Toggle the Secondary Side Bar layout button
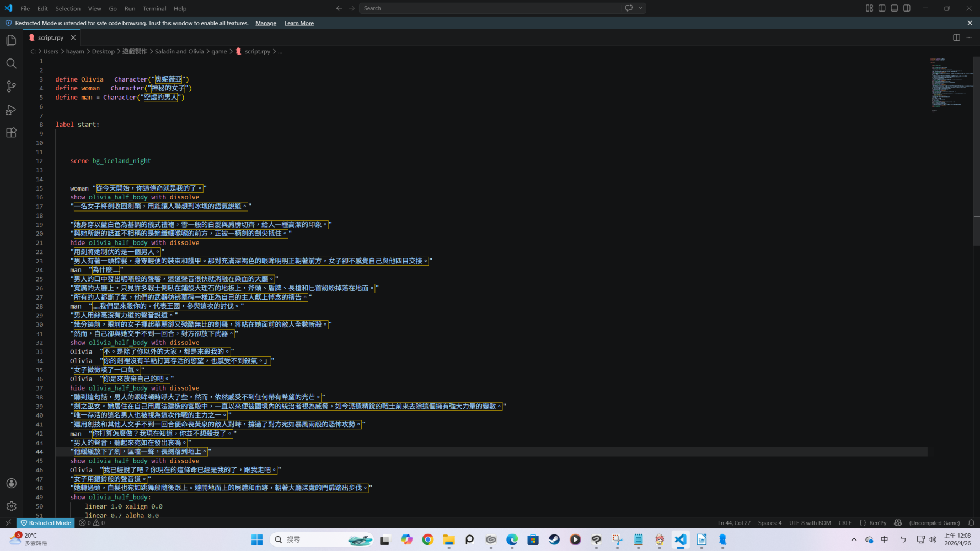 907,8
